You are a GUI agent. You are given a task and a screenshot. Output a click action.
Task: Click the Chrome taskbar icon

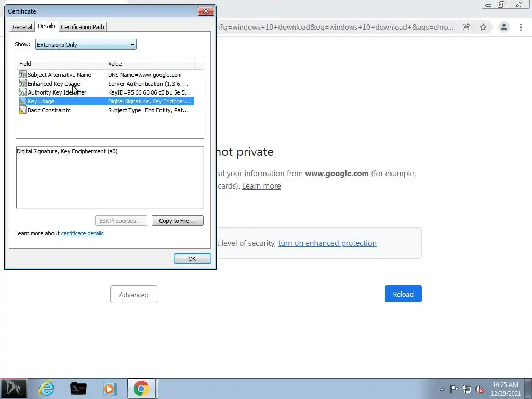[141, 389]
